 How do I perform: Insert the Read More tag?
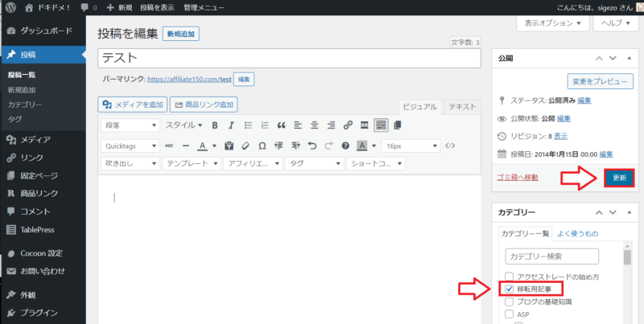click(x=365, y=125)
